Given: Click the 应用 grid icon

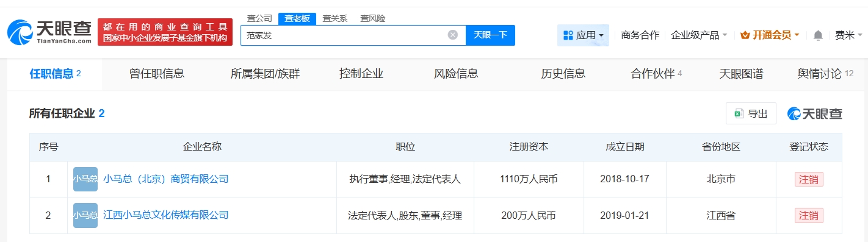Looking at the screenshot, I should [568, 35].
